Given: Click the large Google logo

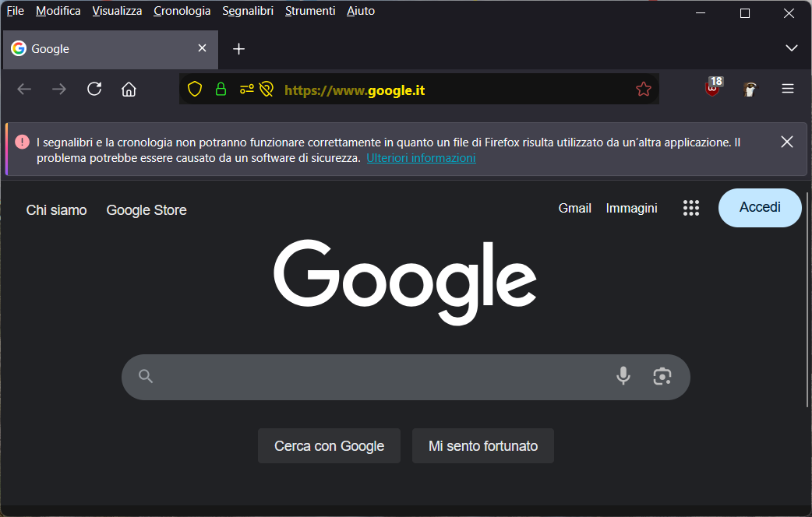Looking at the screenshot, I should point(405,282).
